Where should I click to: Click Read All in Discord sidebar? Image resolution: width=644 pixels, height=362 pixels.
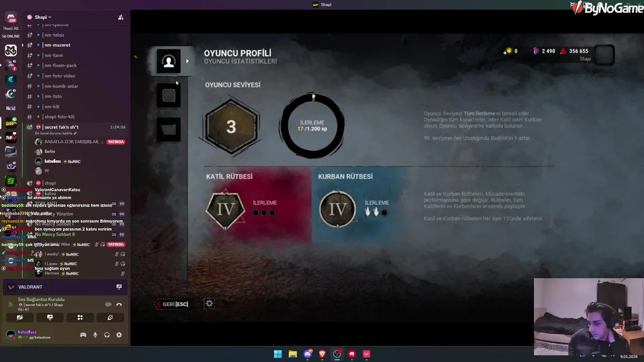point(11,29)
